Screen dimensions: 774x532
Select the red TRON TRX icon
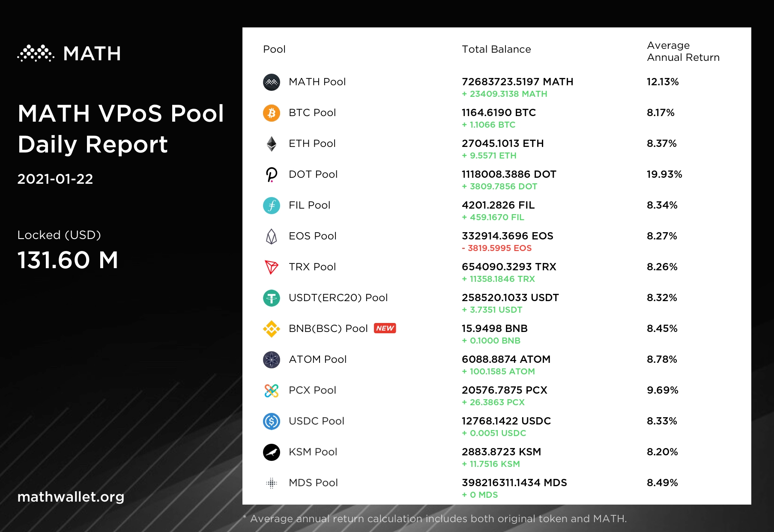click(271, 267)
